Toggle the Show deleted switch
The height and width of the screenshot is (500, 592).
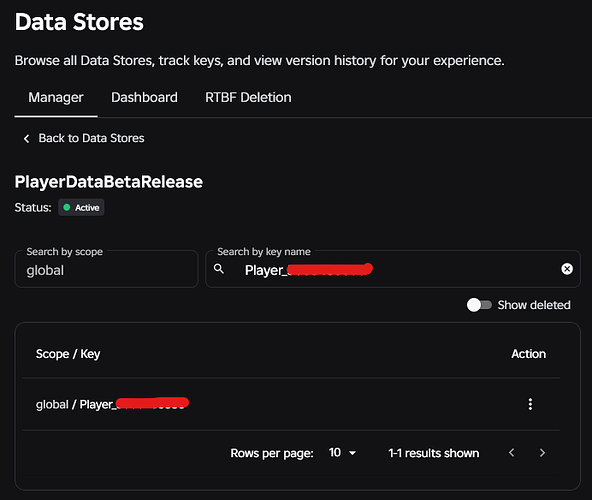click(479, 305)
